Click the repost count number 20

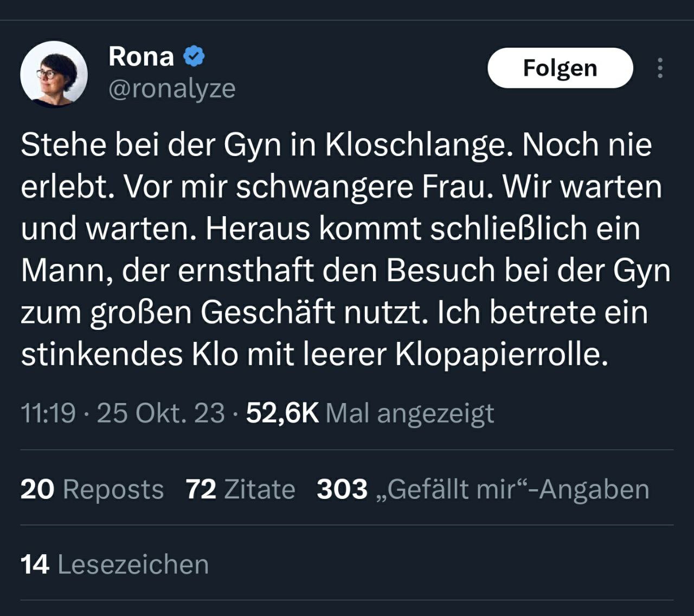pos(37,489)
